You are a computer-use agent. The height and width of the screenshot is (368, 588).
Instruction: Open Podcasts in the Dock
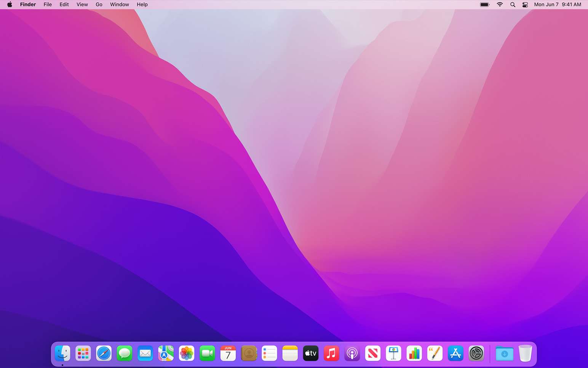tap(352, 354)
